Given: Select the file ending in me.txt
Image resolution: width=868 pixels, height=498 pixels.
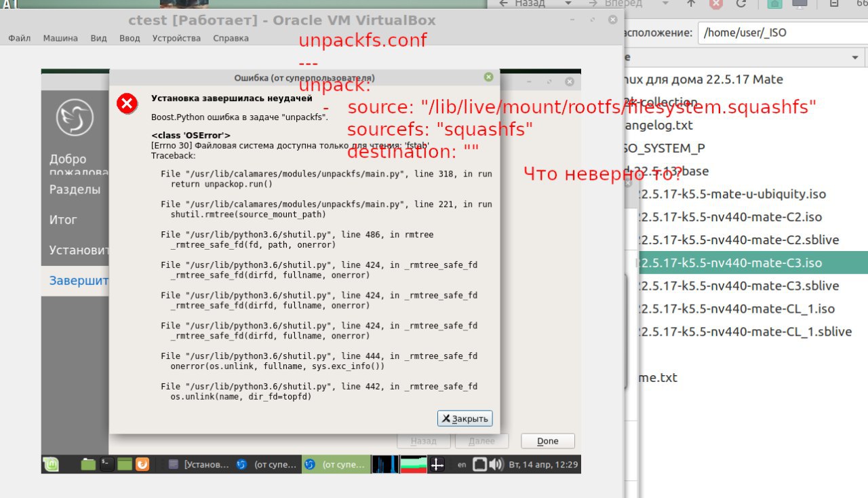Looking at the screenshot, I should 658,377.
